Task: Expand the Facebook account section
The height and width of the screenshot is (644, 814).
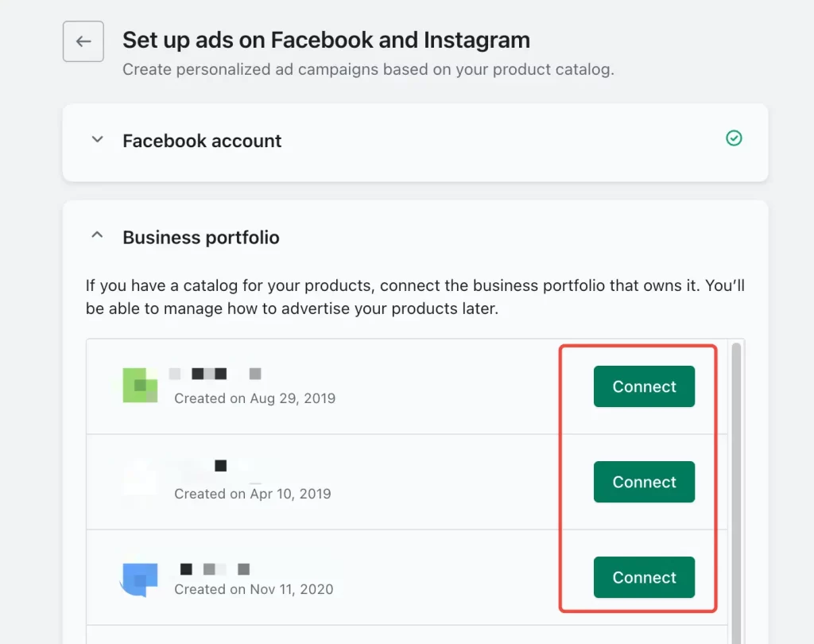Action: pyautogui.click(x=97, y=139)
